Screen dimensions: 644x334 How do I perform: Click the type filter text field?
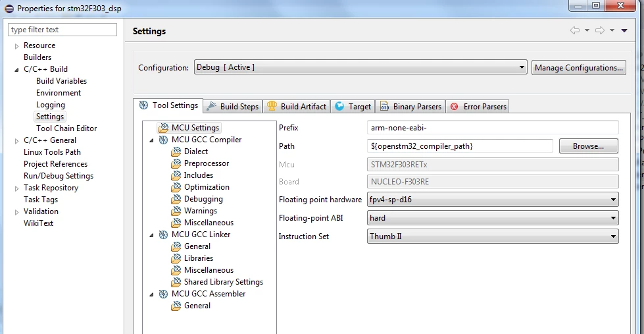[62, 30]
